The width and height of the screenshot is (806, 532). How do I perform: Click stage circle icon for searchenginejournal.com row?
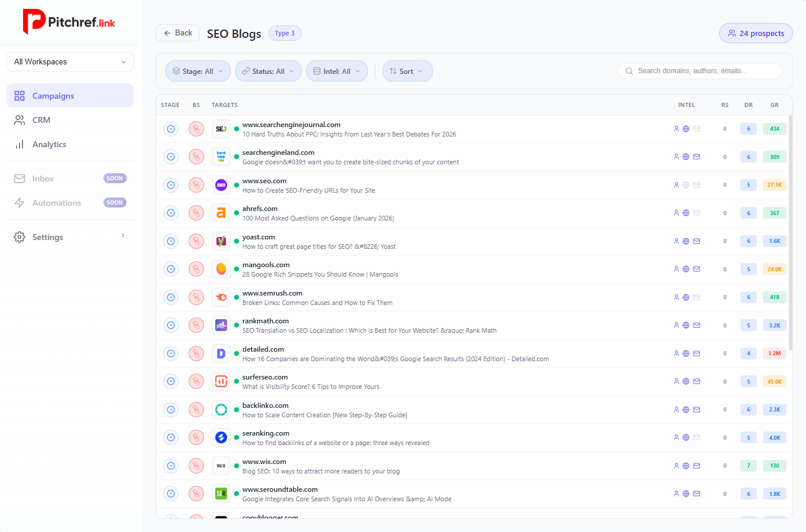(171, 129)
